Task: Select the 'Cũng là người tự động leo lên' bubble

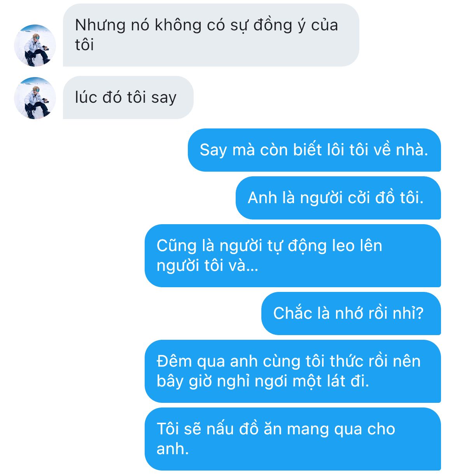Action: (x=293, y=256)
